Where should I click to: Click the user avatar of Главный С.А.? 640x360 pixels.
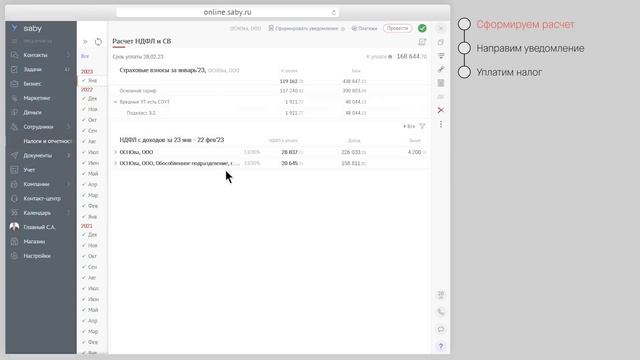[14, 227]
